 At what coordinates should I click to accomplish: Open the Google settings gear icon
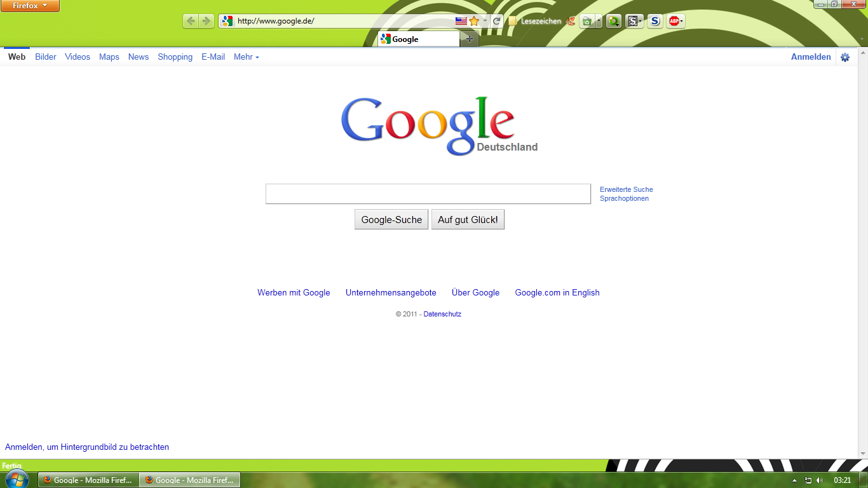[x=845, y=57]
